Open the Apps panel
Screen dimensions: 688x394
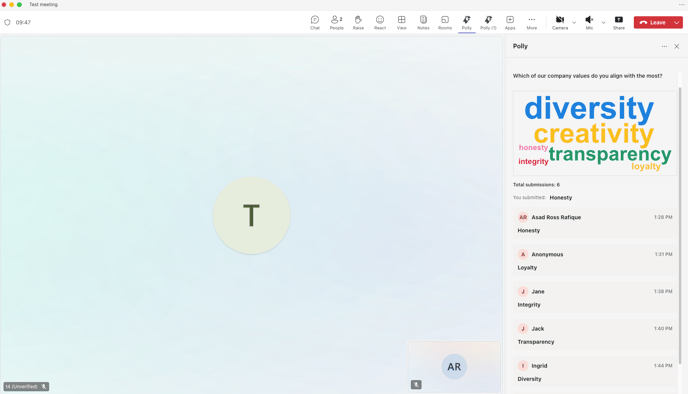coord(510,22)
